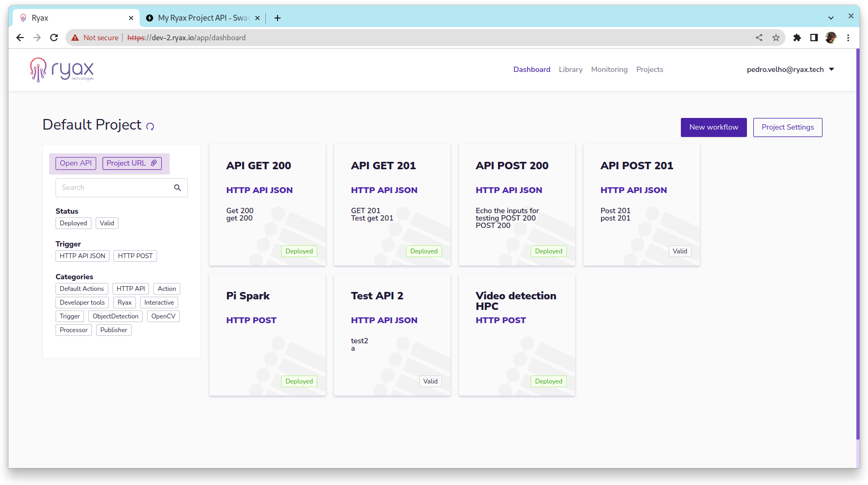Screen dimensions: 868x485
Task: Go to the Library menu
Action: click(570, 69)
